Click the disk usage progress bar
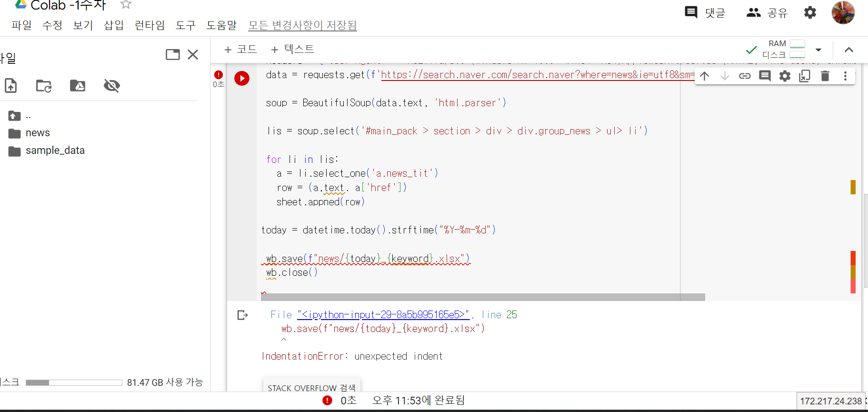 [74, 382]
